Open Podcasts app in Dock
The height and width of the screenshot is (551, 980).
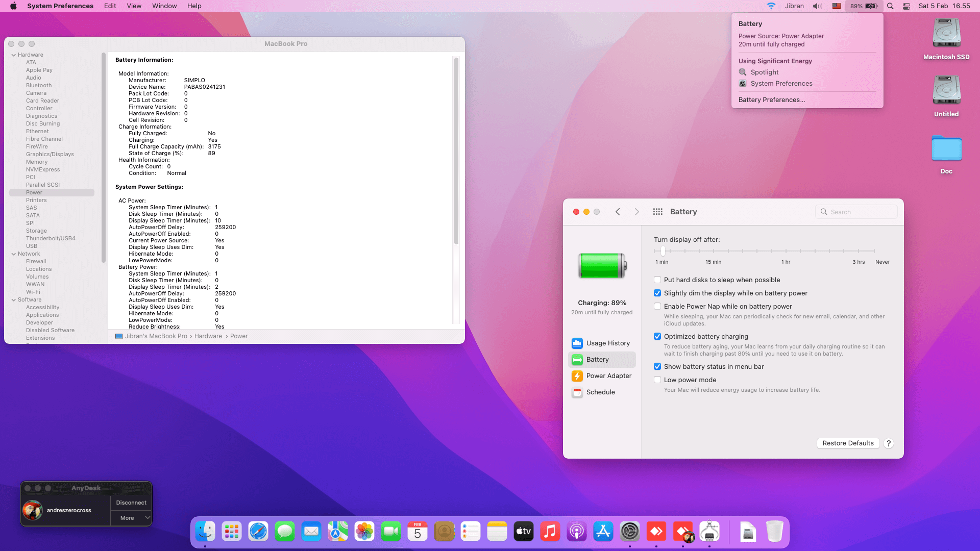pos(577,532)
